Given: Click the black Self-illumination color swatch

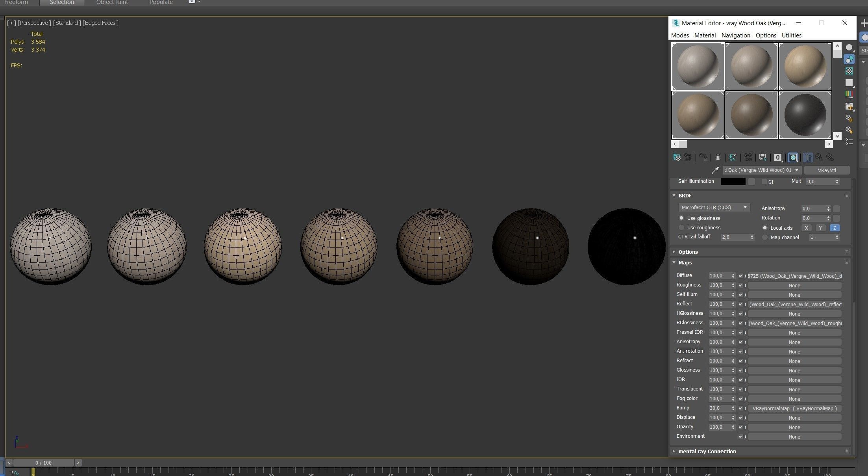Looking at the screenshot, I should pos(733,182).
